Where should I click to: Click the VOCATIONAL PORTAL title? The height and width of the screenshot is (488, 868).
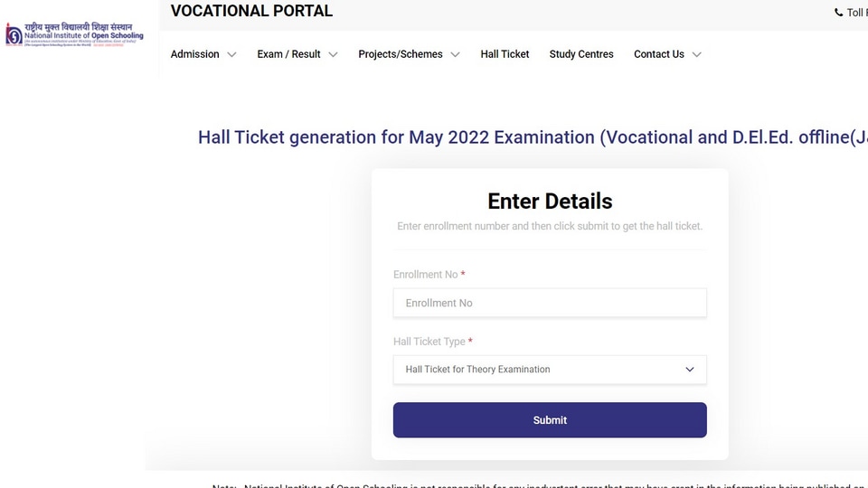[x=251, y=11]
